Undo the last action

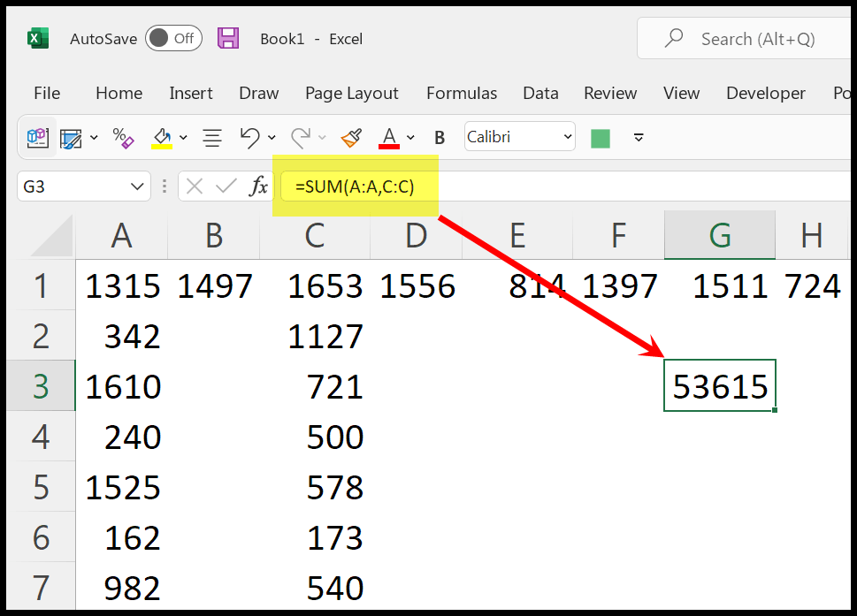[x=249, y=138]
